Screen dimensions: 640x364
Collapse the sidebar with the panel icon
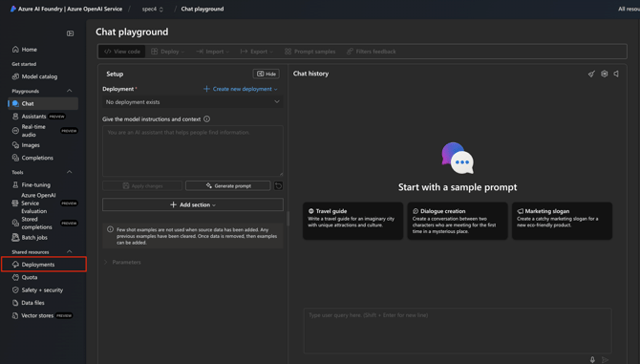[x=70, y=33]
